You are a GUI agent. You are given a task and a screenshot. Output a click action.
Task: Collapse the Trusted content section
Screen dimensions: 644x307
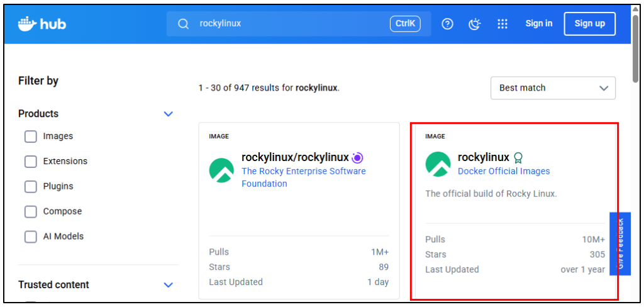click(x=168, y=285)
